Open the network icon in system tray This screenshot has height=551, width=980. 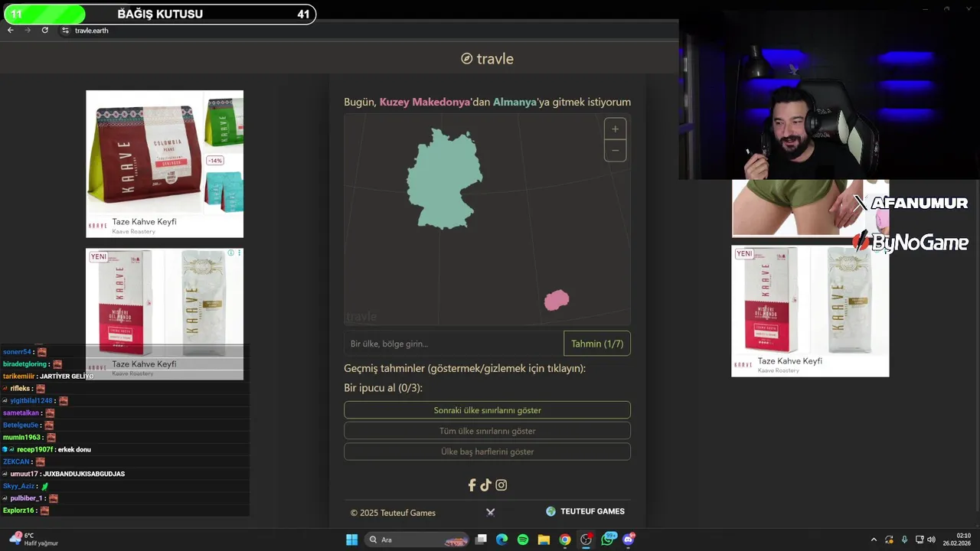(919, 540)
